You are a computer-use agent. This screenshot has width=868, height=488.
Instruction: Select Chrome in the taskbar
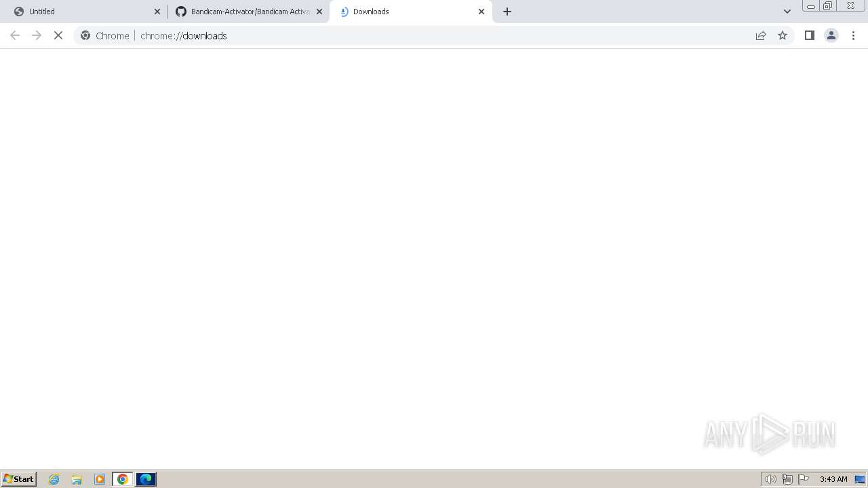pos(123,479)
